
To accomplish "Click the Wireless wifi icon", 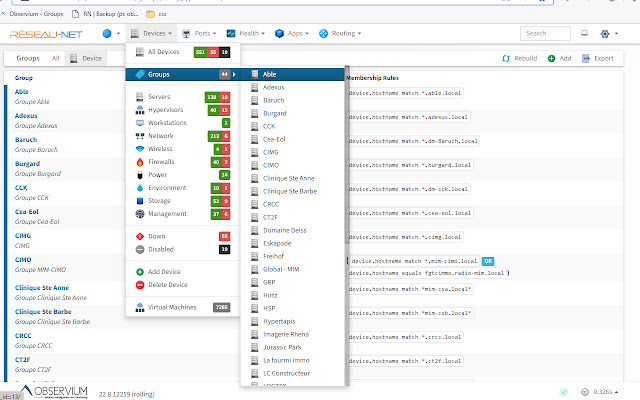I will 140,149.
